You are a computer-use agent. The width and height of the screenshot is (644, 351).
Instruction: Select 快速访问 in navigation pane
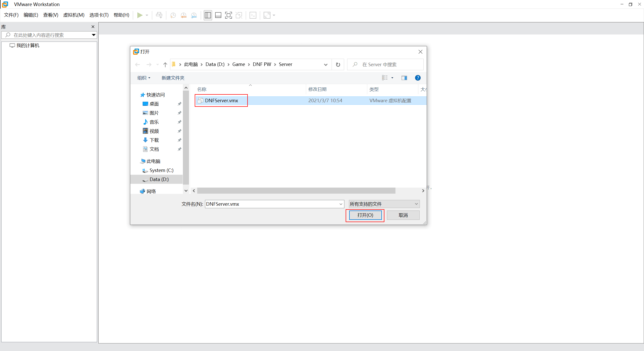[152, 95]
